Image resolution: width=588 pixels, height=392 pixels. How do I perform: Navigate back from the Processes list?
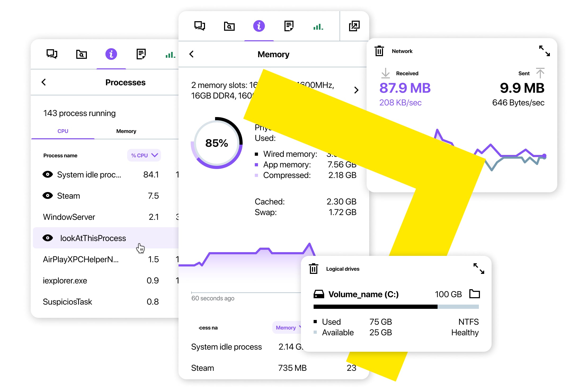click(44, 82)
